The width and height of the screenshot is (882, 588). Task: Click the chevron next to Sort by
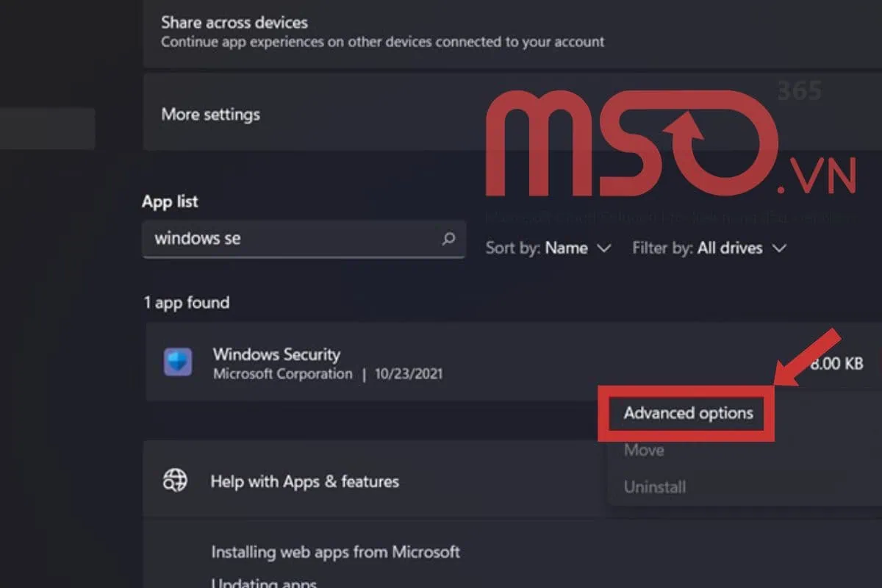604,248
